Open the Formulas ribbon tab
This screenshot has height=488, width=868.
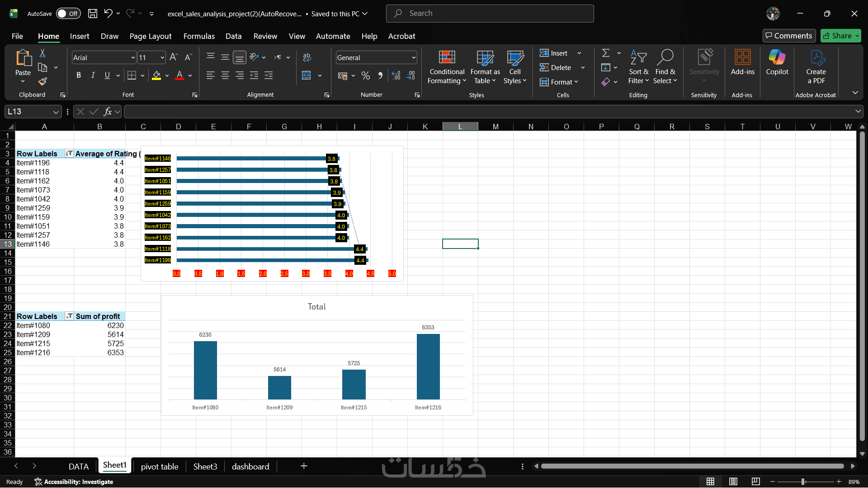199,36
